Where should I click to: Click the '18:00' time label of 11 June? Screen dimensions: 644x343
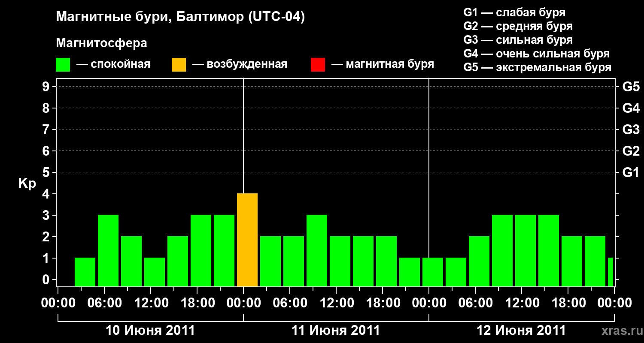coord(383,303)
